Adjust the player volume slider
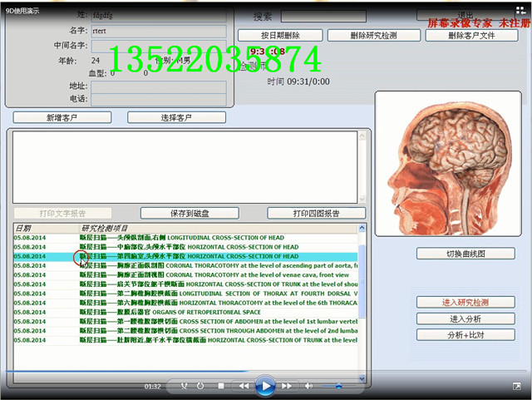Viewport: 532px width, 400px height. coord(341,386)
